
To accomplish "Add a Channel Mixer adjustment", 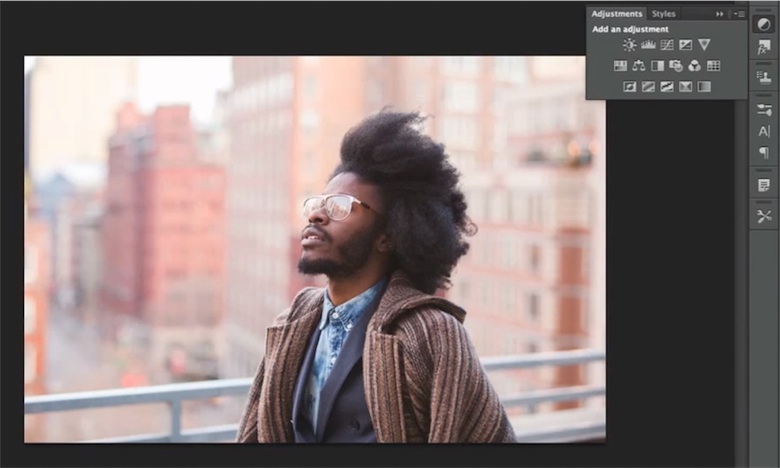I will [x=694, y=66].
